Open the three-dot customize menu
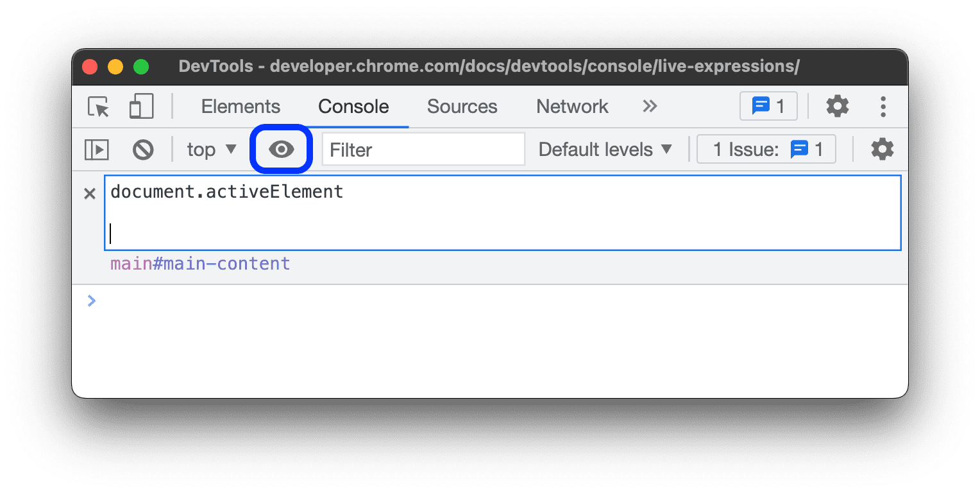980x493 pixels. click(x=883, y=107)
